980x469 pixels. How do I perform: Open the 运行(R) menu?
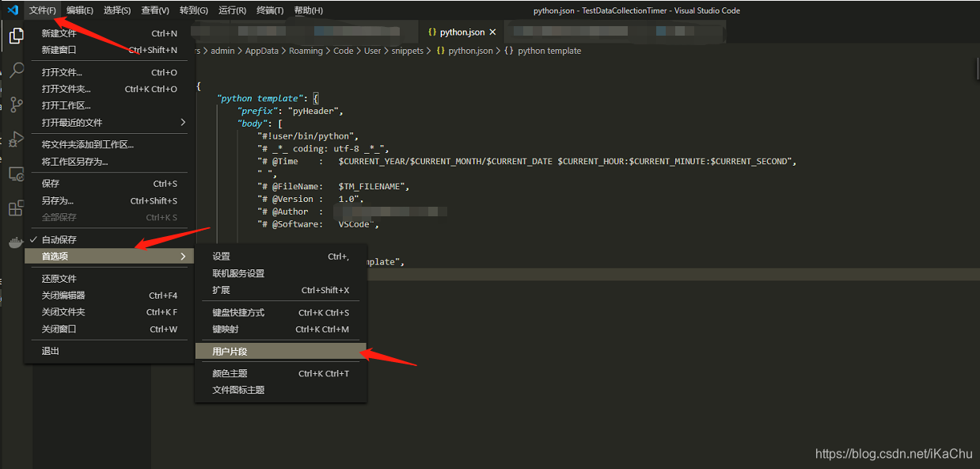coord(232,10)
